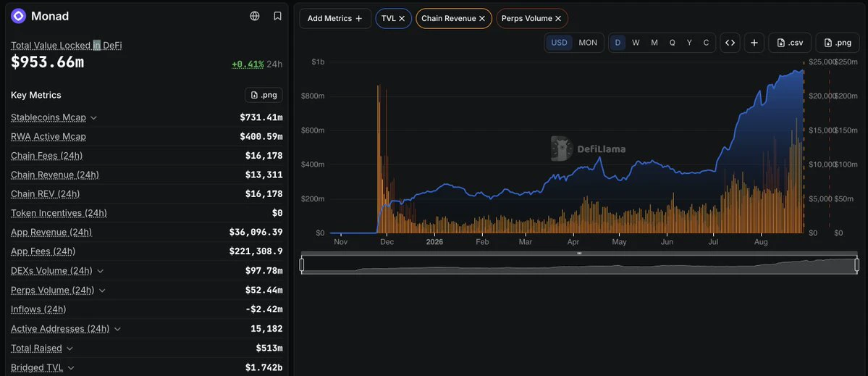The width and height of the screenshot is (868, 376).
Task: Expand Active Addresses (24h) details
Action: (x=117, y=329)
